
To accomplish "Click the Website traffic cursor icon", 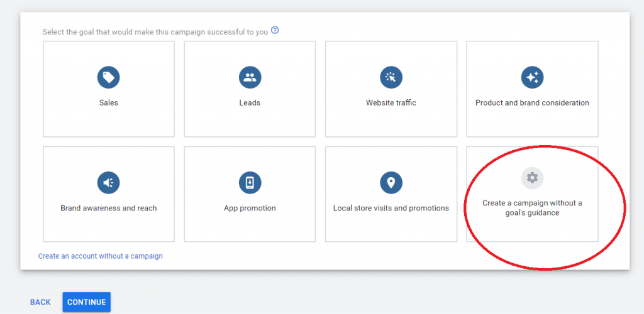I will (391, 78).
